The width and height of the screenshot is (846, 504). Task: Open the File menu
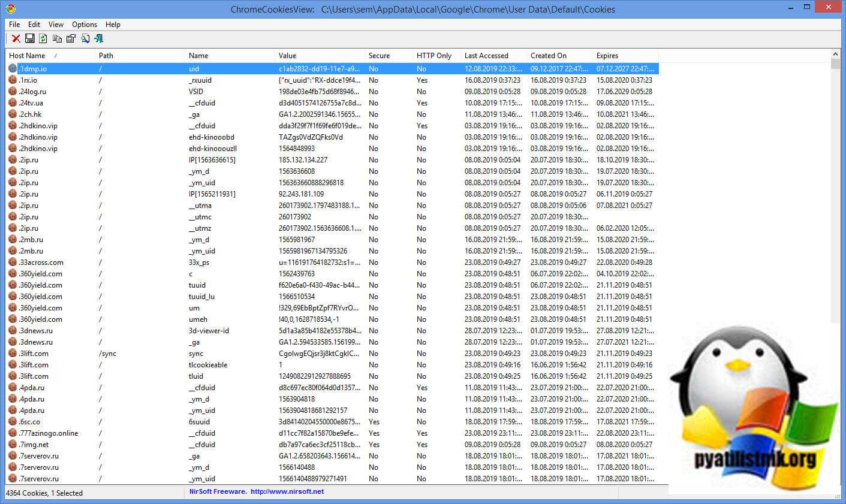[x=14, y=25]
